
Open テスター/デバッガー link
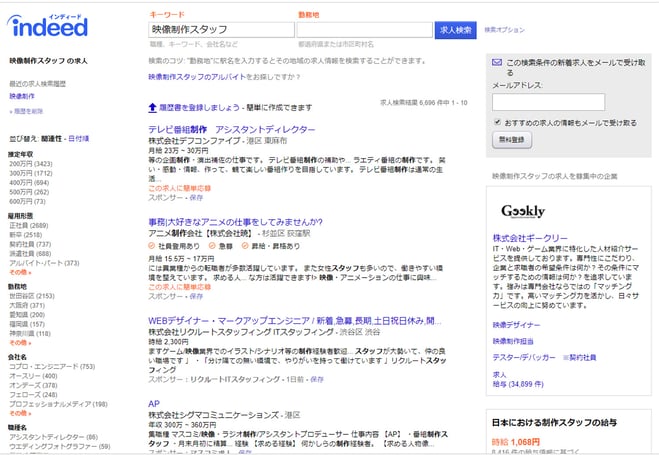click(524, 358)
